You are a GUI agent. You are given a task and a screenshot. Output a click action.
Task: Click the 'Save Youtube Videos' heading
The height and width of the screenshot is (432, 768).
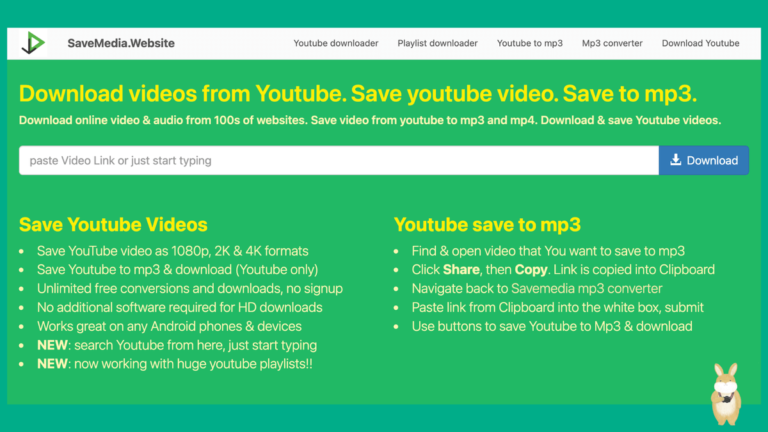113,225
